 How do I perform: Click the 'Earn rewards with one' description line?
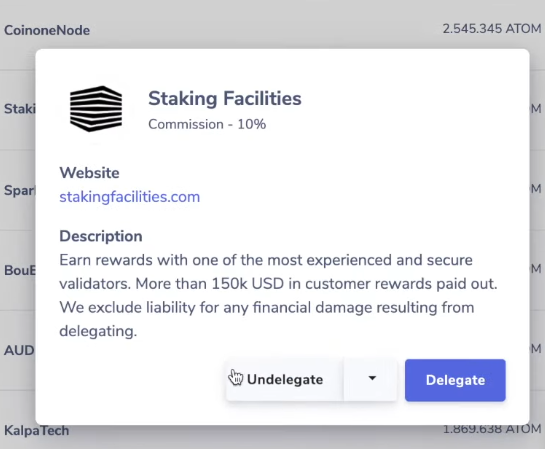point(266,260)
